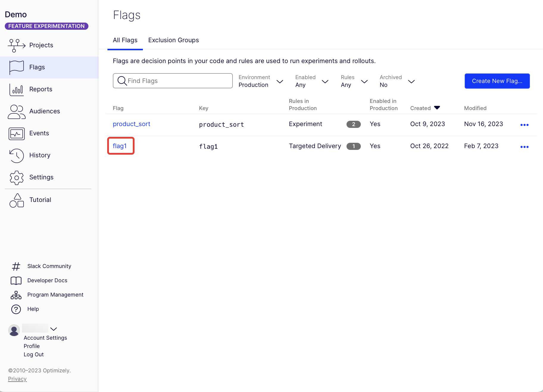Screen dimensions: 543x392
Task: Open Audiences using the people icon
Action: tap(16, 112)
